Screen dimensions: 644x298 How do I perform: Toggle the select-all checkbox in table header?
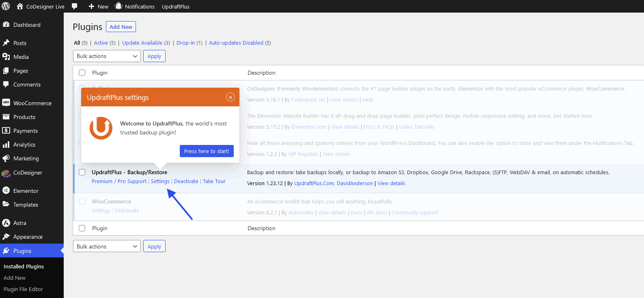click(82, 73)
